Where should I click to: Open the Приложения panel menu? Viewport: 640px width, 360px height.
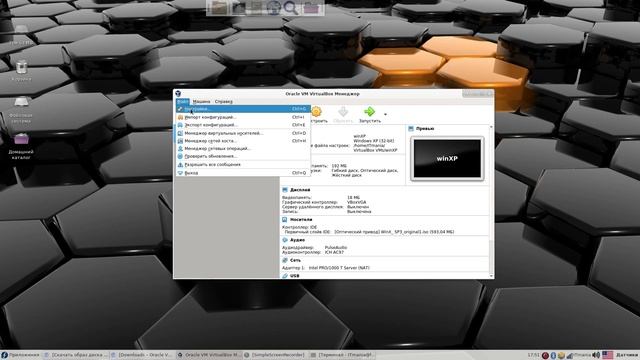(20, 355)
